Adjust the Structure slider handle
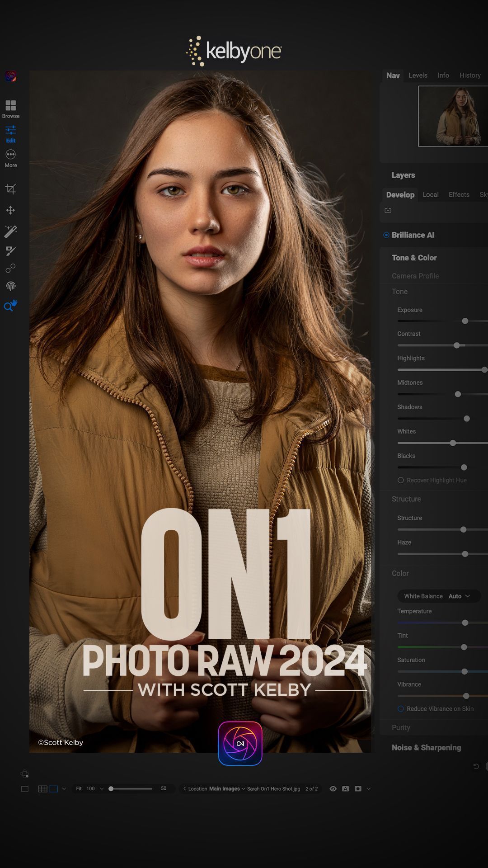The height and width of the screenshot is (868, 488). 463,530
